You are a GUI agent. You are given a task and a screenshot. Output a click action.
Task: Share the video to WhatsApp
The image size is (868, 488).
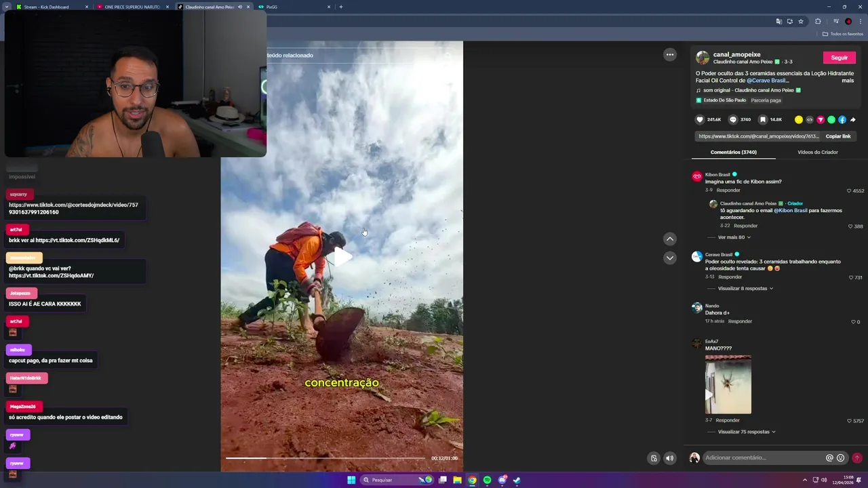tap(831, 120)
